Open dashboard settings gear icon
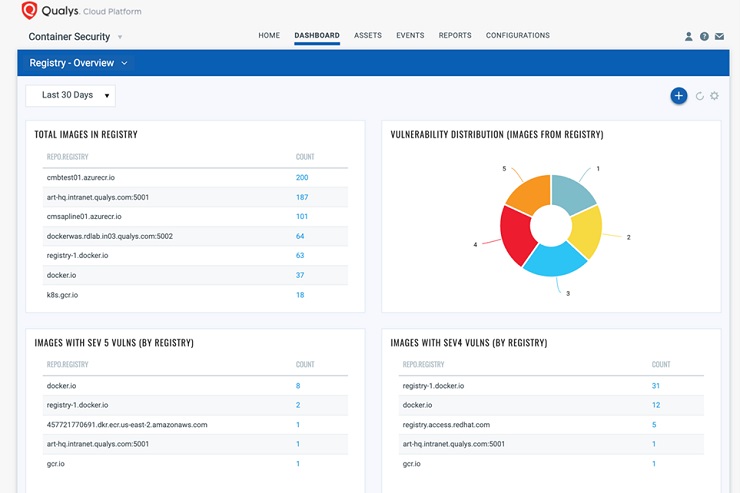Screen dimensions: 740x493 pyautogui.click(x=714, y=96)
